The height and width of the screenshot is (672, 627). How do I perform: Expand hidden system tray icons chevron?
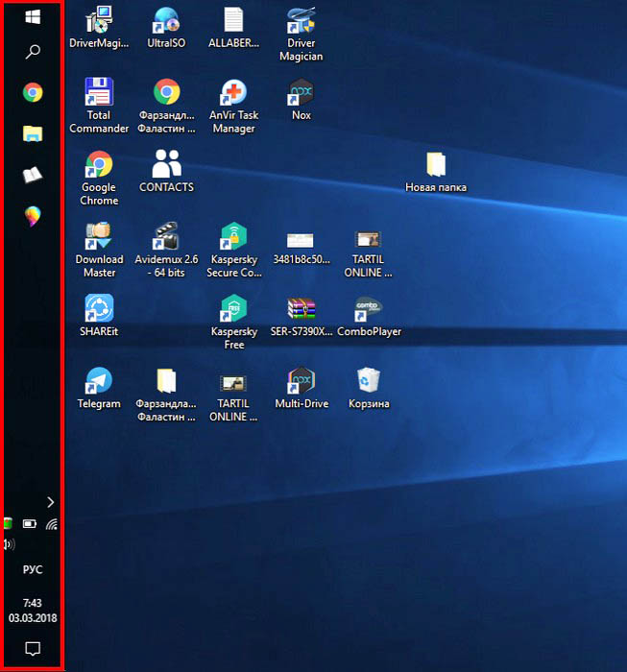50,501
